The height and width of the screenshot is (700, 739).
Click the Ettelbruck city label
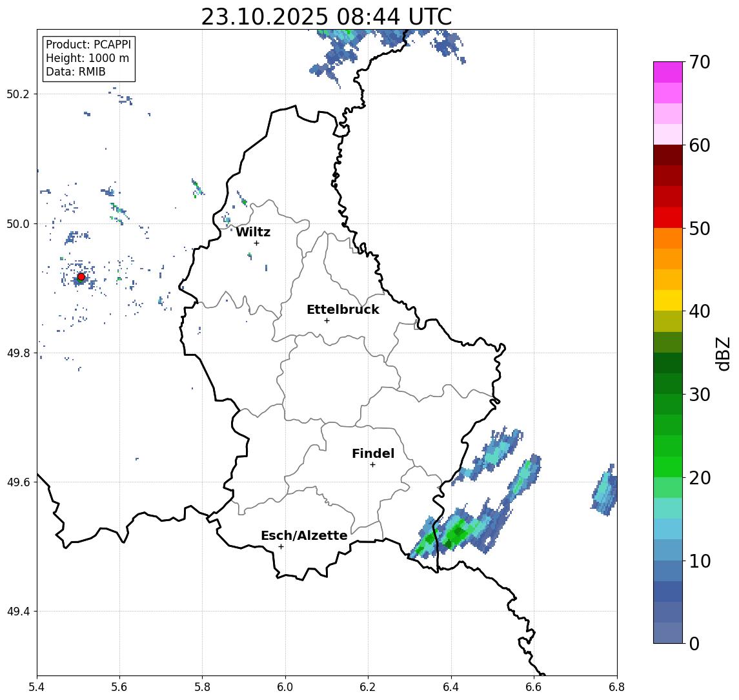pos(343,309)
